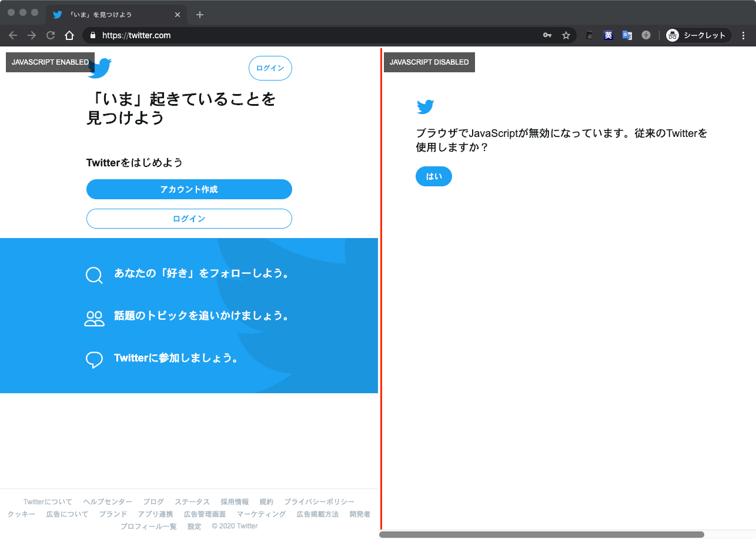Click the 話題のトピックを追いかけましょう。 text
The image size is (756, 539).
pyautogui.click(x=202, y=316)
